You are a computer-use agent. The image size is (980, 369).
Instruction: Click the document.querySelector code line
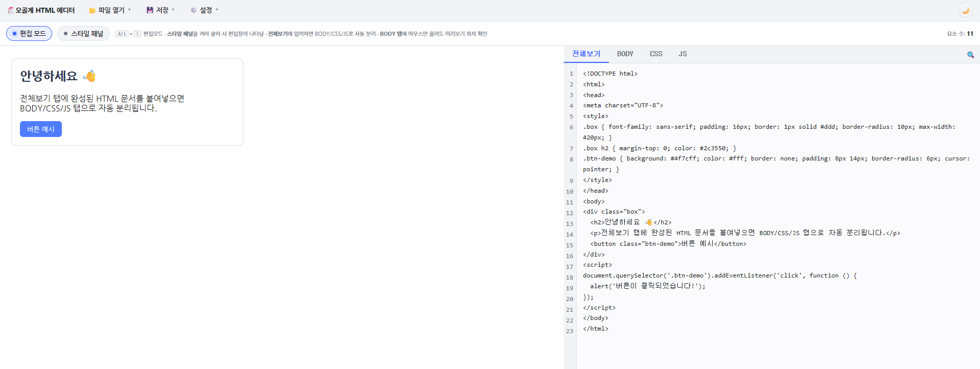[720, 275]
